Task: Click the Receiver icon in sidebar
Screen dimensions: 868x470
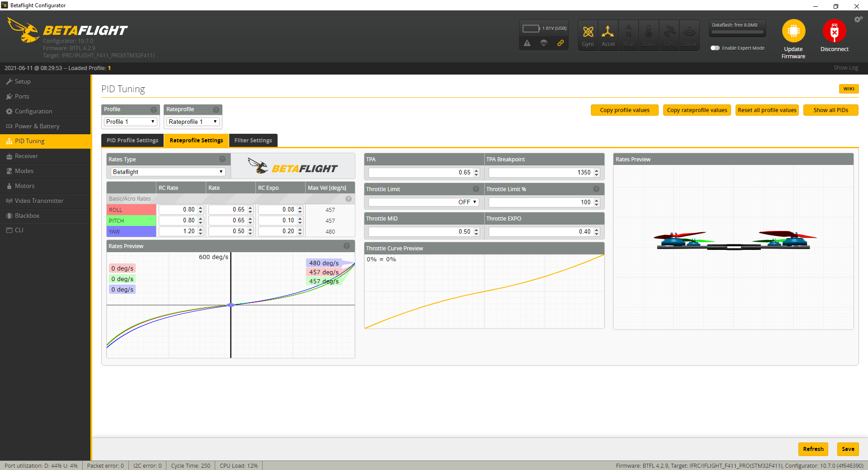Action: pos(9,156)
